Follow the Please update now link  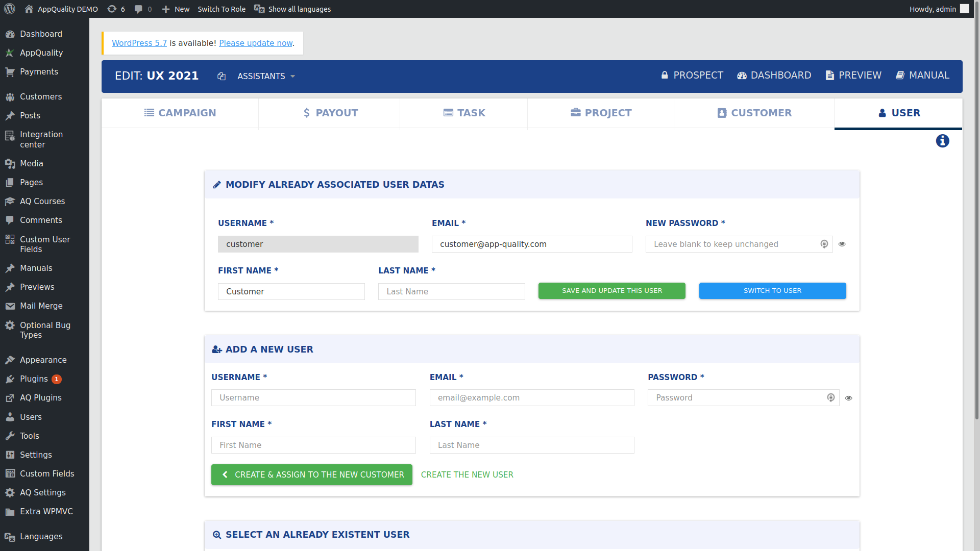pos(256,43)
